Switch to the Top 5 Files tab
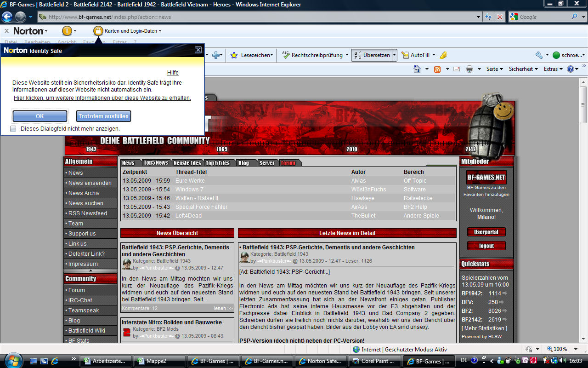 pos(217,163)
